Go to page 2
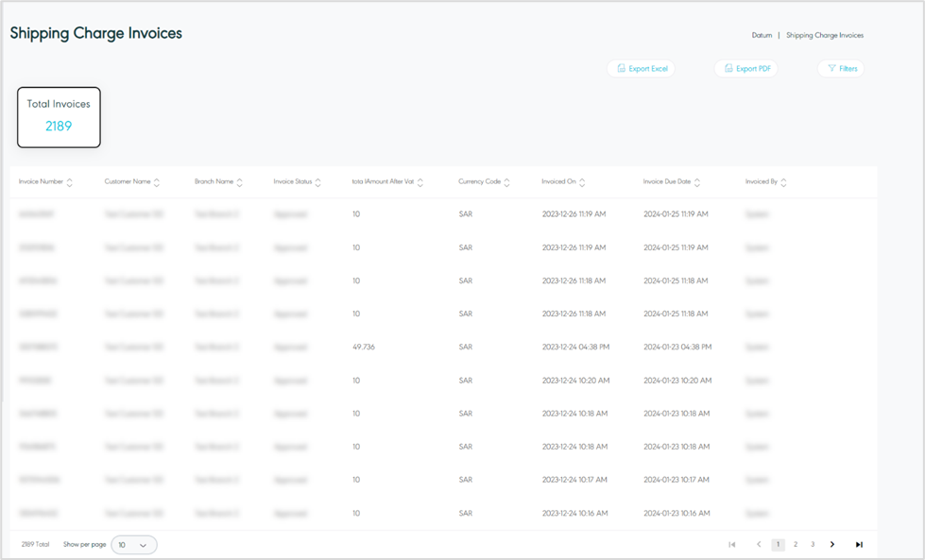This screenshot has height=560, width=925. [796, 545]
